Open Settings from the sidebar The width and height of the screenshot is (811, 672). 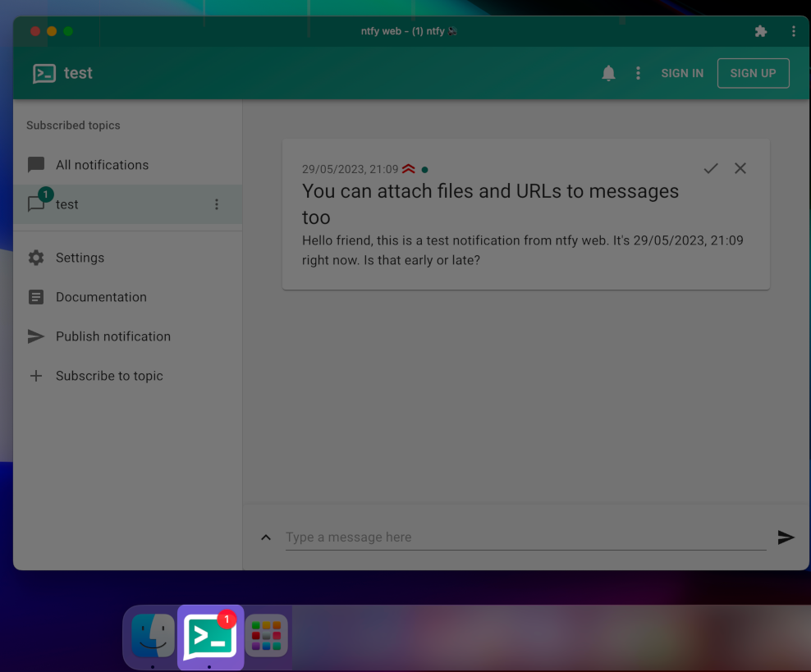point(80,258)
